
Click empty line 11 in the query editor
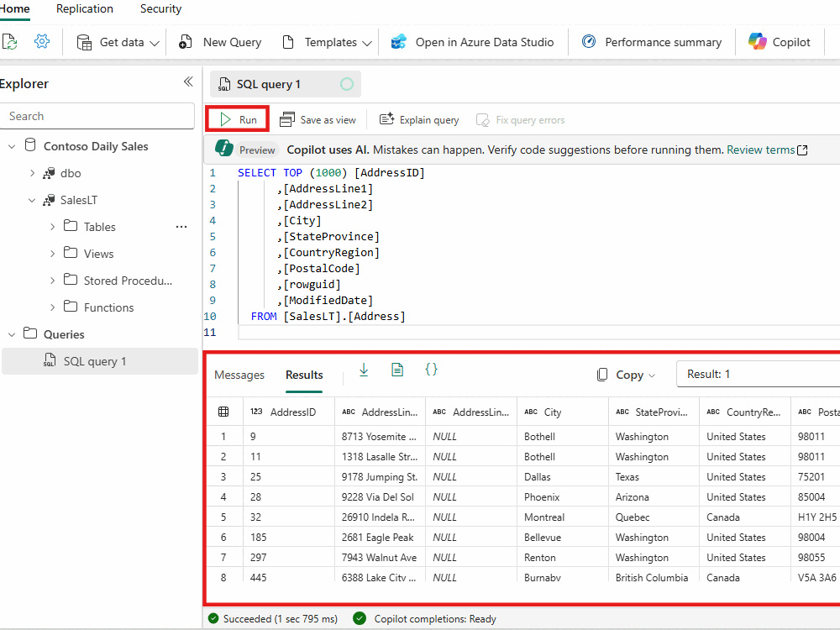pos(538,332)
